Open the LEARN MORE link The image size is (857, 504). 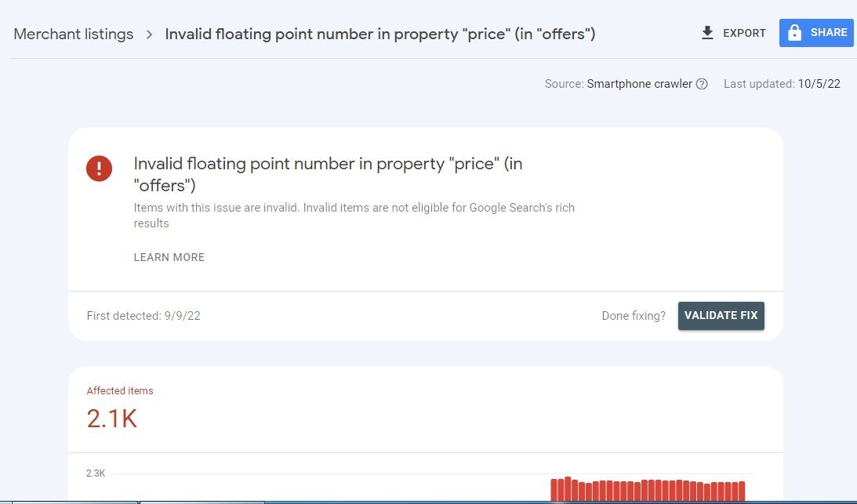coord(169,257)
